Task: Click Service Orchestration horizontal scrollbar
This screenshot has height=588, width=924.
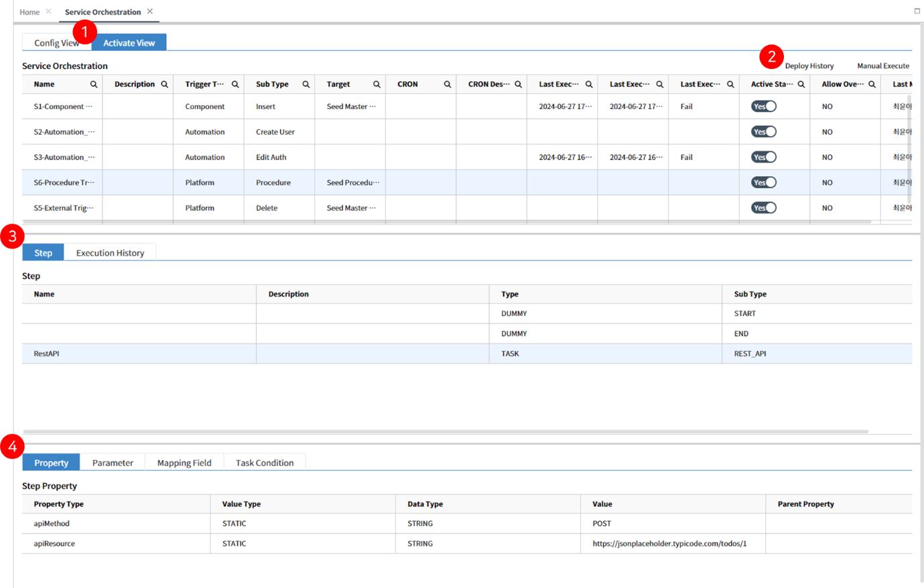Action: point(447,222)
